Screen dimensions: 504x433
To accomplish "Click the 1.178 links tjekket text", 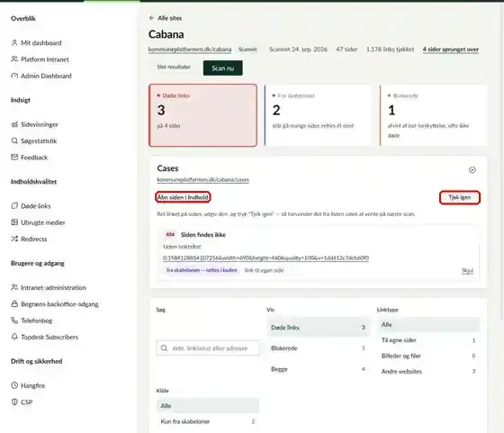I will point(391,50).
